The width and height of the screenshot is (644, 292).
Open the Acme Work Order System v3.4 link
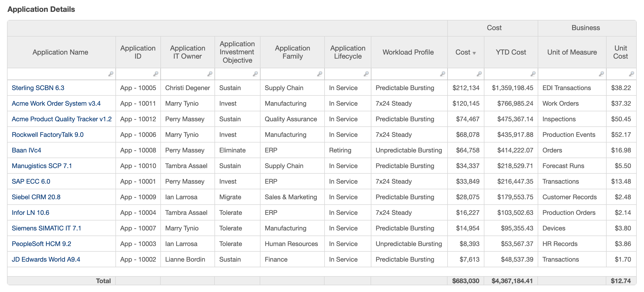56,104
